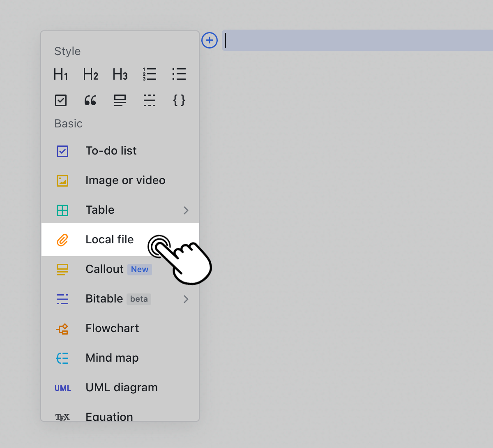Insert a divider line
Image resolution: width=493 pixels, height=448 pixels.
point(150,100)
